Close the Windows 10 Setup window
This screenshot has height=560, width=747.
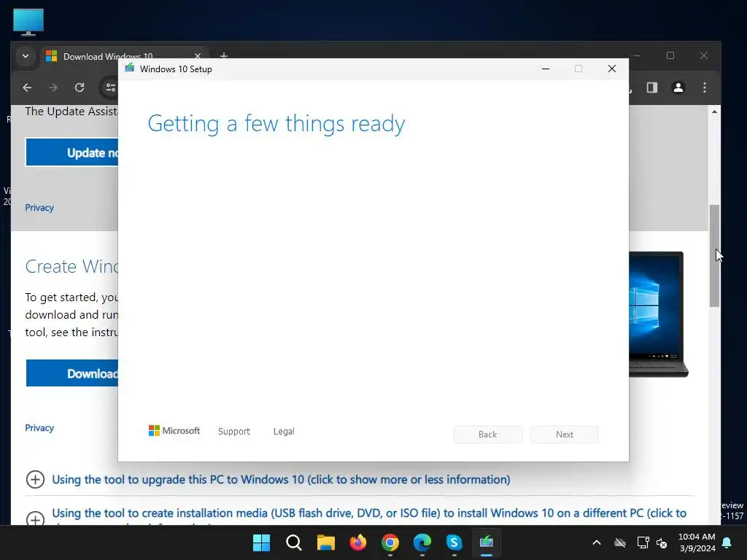(612, 69)
